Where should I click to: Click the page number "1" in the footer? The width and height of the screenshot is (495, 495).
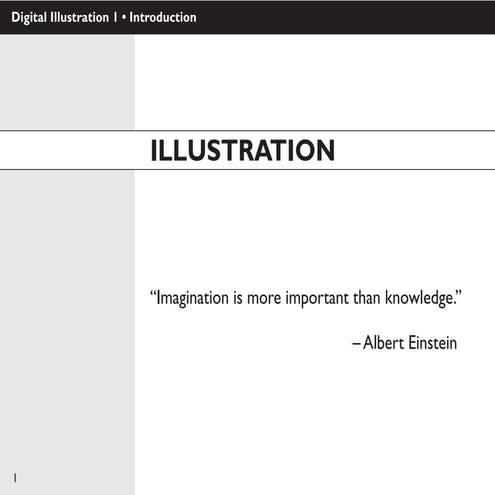pyautogui.click(x=15, y=478)
